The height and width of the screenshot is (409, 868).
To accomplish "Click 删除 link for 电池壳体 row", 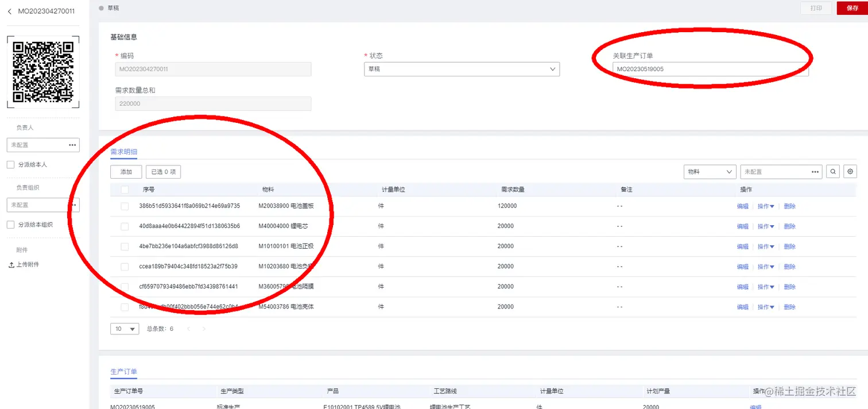I will click(x=790, y=307).
